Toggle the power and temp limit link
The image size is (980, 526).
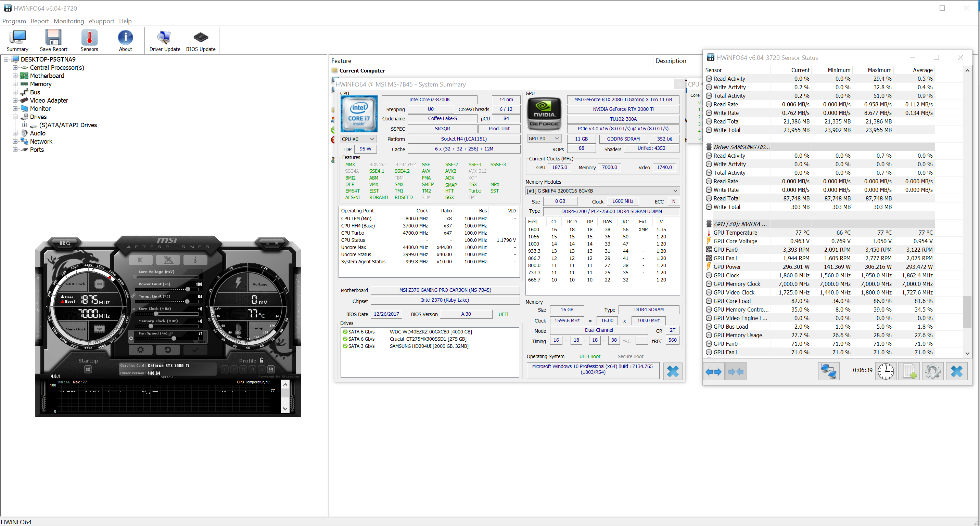(133, 296)
